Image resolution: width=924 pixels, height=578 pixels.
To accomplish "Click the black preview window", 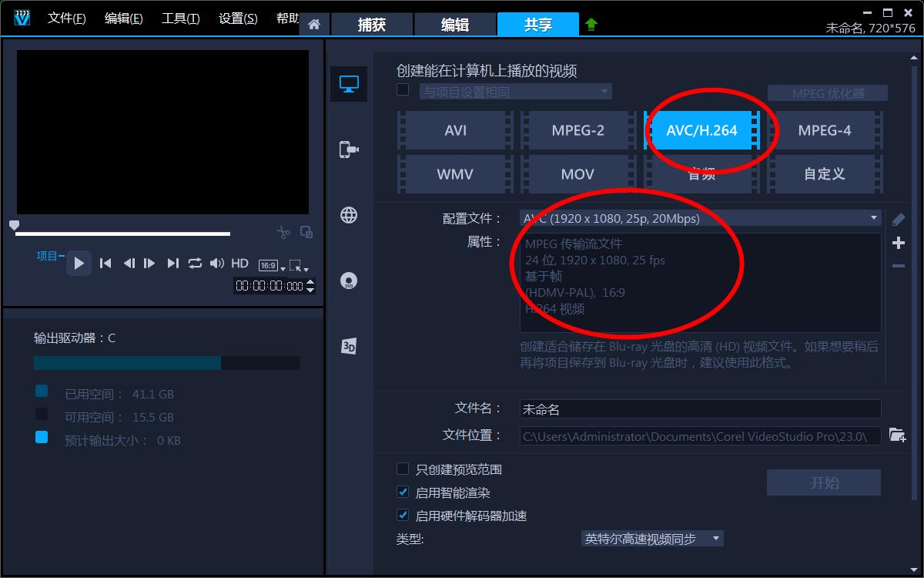I will pos(162,132).
